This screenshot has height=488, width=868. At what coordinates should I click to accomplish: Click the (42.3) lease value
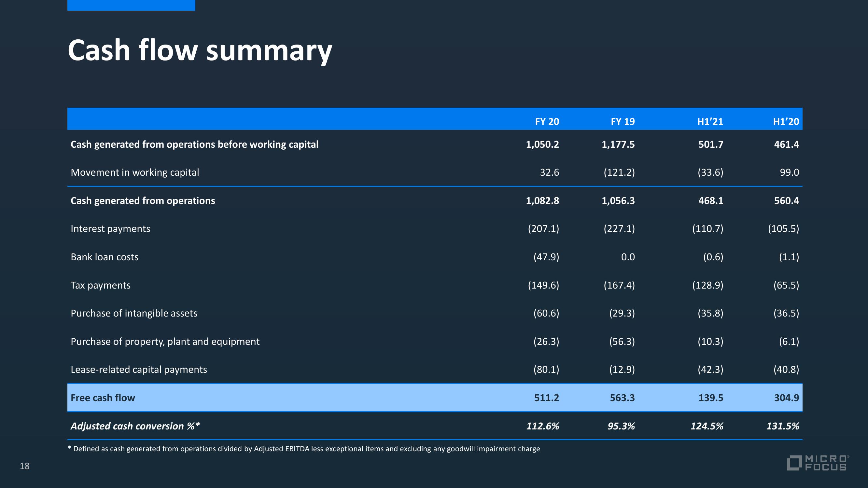(x=710, y=370)
